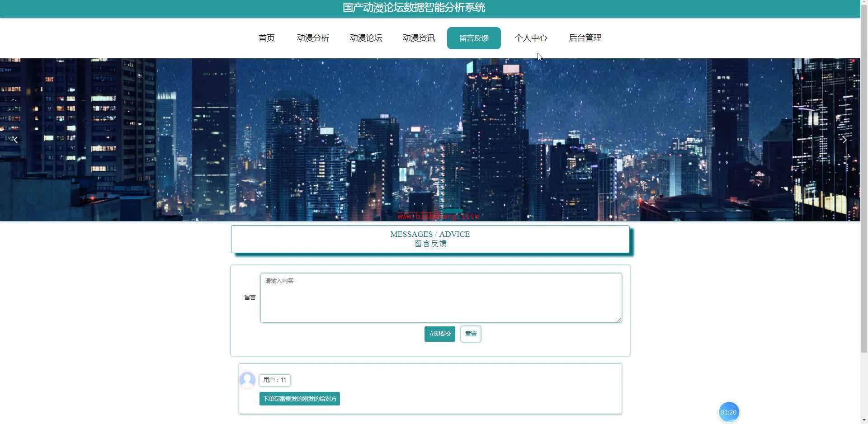Image resolution: width=868 pixels, height=424 pixels.
Task: Navigate to 后台管理
Action: tap(585, 38)
